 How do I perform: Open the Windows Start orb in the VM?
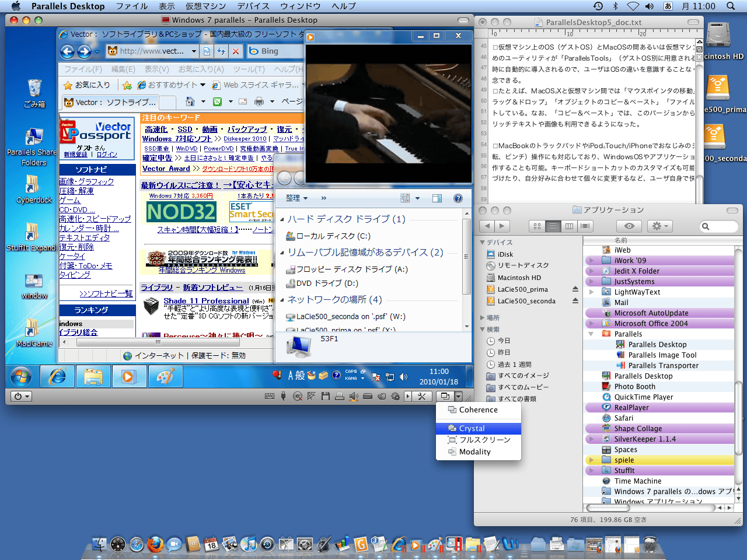(x=20, y=377)
